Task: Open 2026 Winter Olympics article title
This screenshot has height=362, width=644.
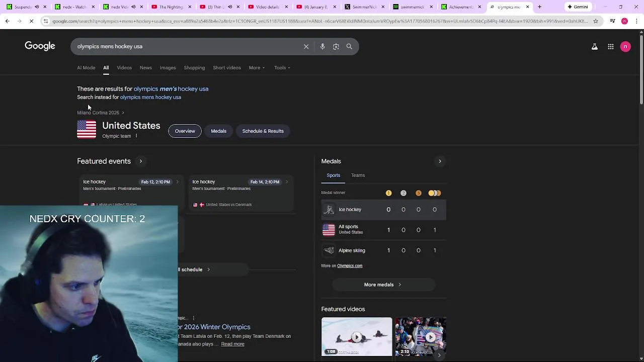Action: pyautogui.click(x=214, y=327)
